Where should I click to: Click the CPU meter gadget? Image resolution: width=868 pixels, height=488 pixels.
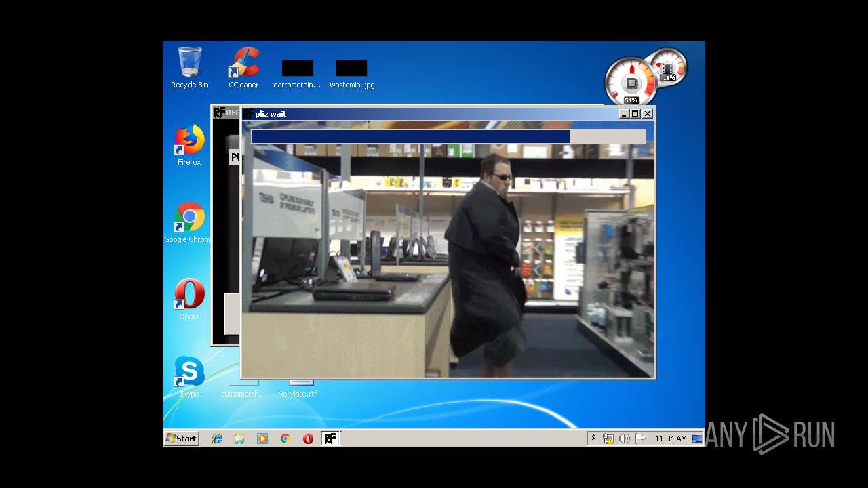(631, 81)
